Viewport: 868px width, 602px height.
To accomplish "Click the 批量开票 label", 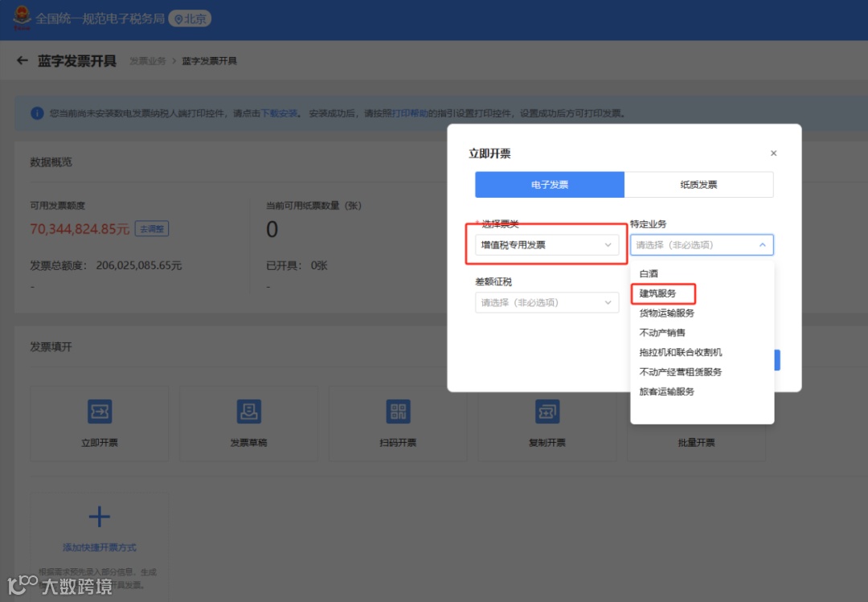I will point(696,443).
